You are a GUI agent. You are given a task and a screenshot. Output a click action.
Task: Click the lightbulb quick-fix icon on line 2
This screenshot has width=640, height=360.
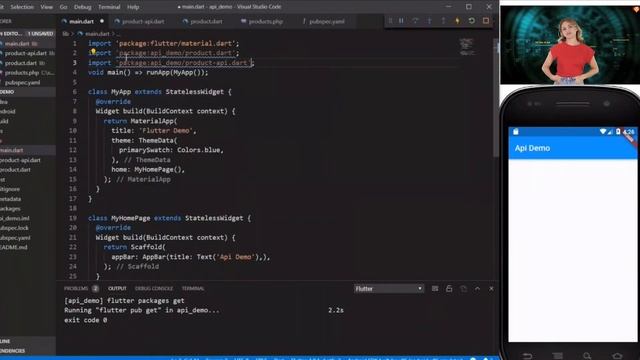93,52
